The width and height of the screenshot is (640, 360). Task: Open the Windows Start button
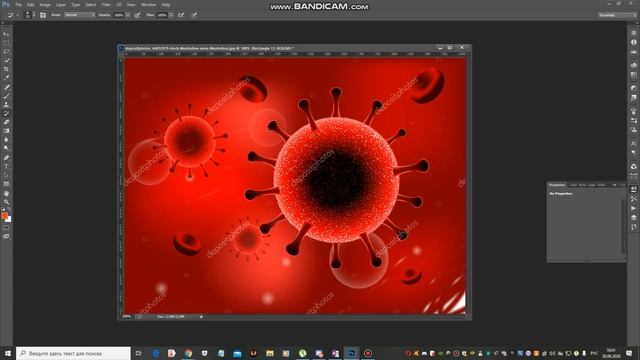coord(7,353)
